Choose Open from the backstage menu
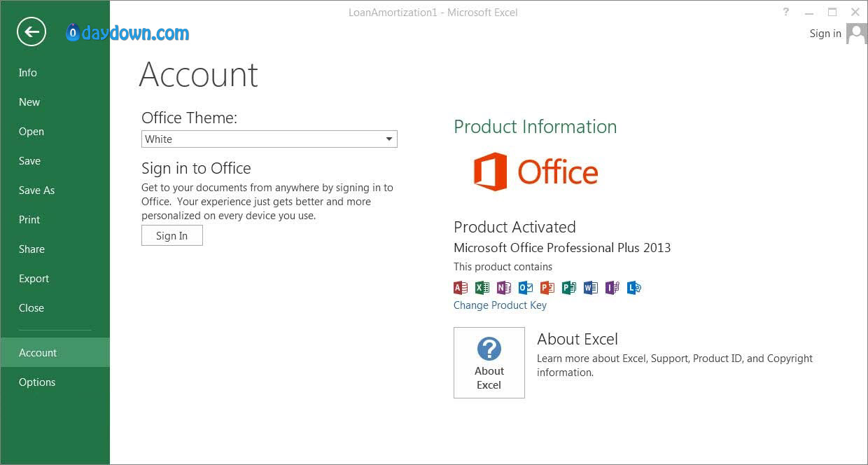The width and height of the screenshot is (868, 465). (x=55, y=132)
